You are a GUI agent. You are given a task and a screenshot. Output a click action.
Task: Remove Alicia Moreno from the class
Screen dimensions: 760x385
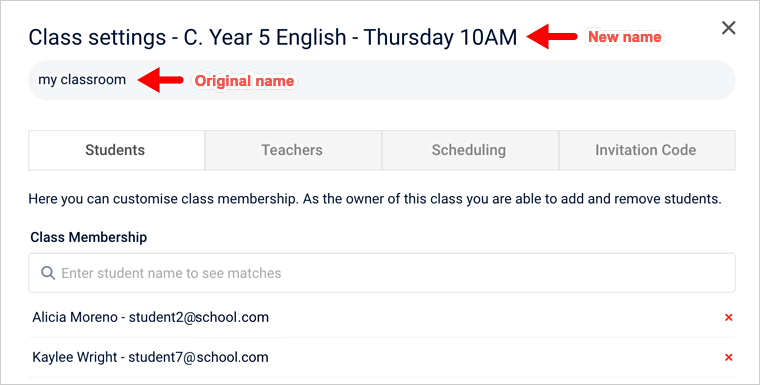728,318
